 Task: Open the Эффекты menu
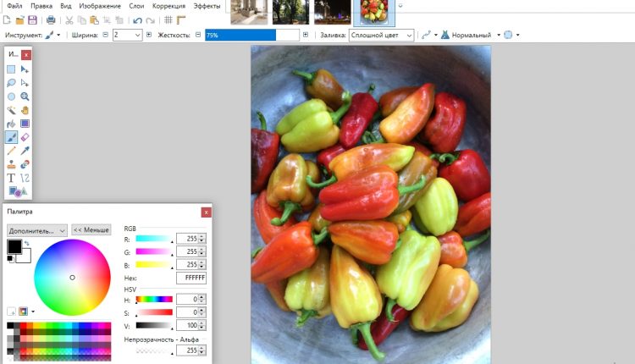(x=207, y=6)
